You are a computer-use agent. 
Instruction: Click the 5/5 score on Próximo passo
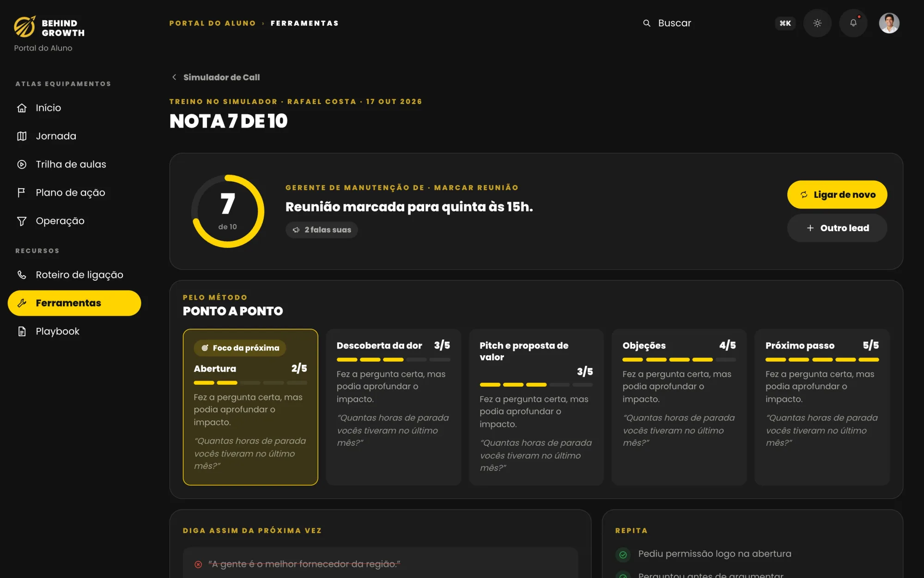(870, 345)
